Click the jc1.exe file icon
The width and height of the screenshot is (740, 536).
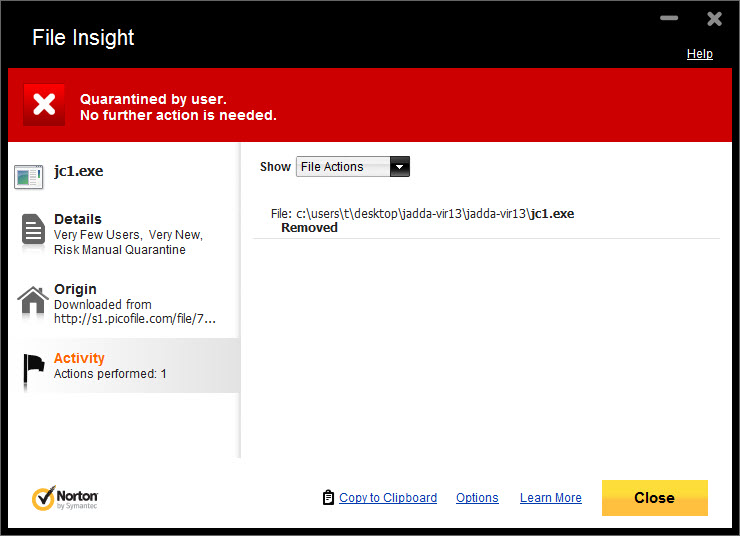pos(28,176)
